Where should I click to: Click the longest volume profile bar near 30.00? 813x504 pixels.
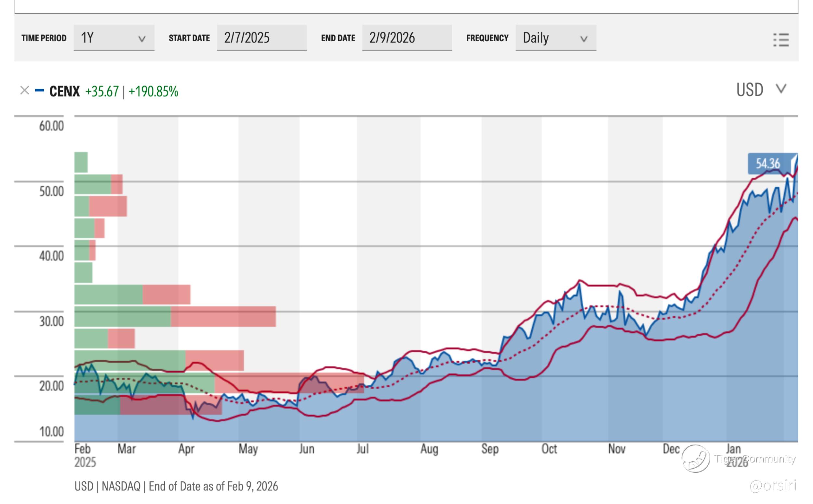point(175,317)
